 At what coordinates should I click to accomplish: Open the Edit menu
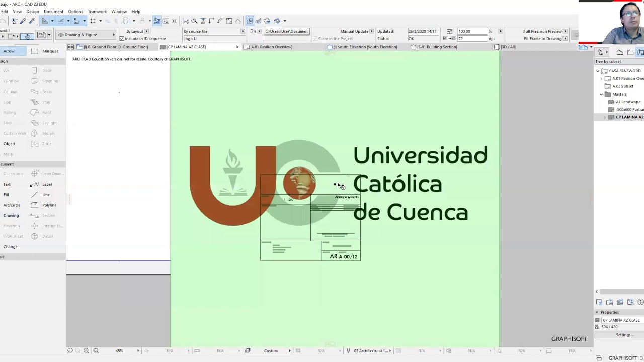(4, 11)
